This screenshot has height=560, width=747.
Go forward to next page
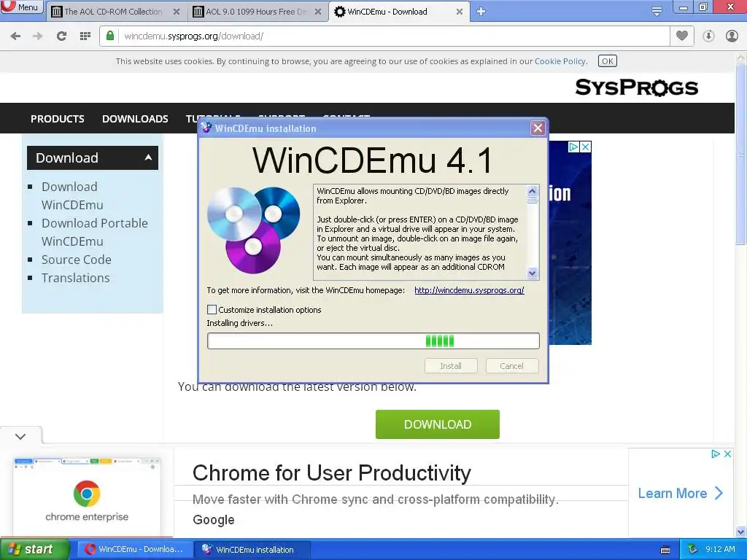pyautogui.click(x=38, y=36)
